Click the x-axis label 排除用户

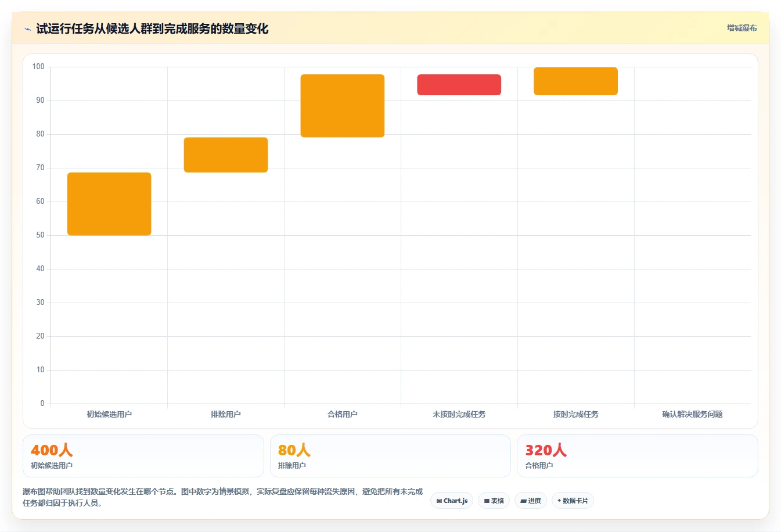[226, 414]
